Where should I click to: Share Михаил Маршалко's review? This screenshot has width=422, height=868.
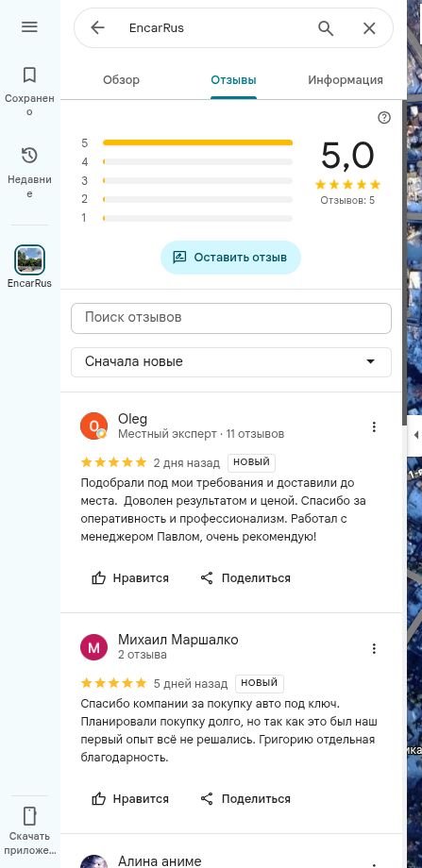click(245, 799)
